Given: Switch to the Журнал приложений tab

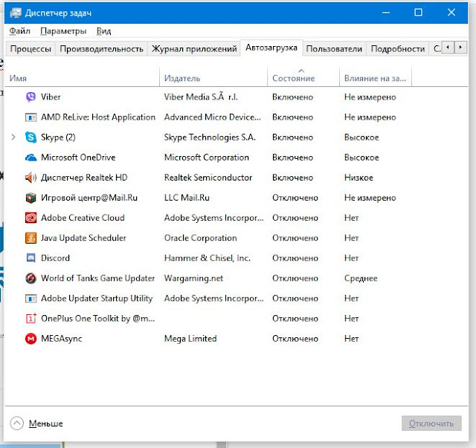Looking at the screenshot, I should point(194,49).
